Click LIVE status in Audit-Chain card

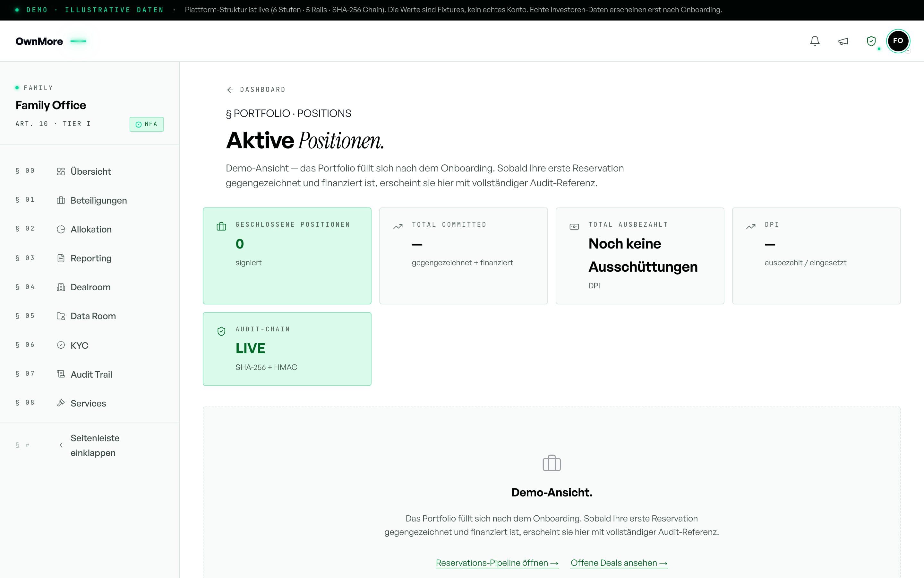click(x=251, y=348)
